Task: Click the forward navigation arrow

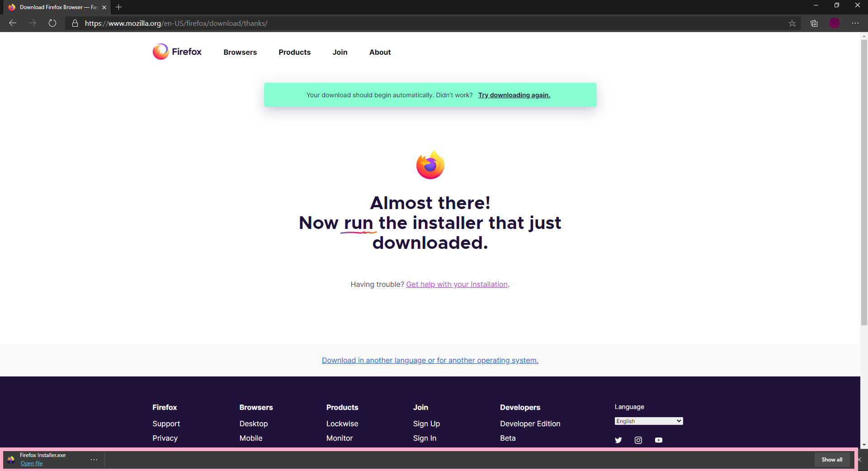Action: (33, 23)
